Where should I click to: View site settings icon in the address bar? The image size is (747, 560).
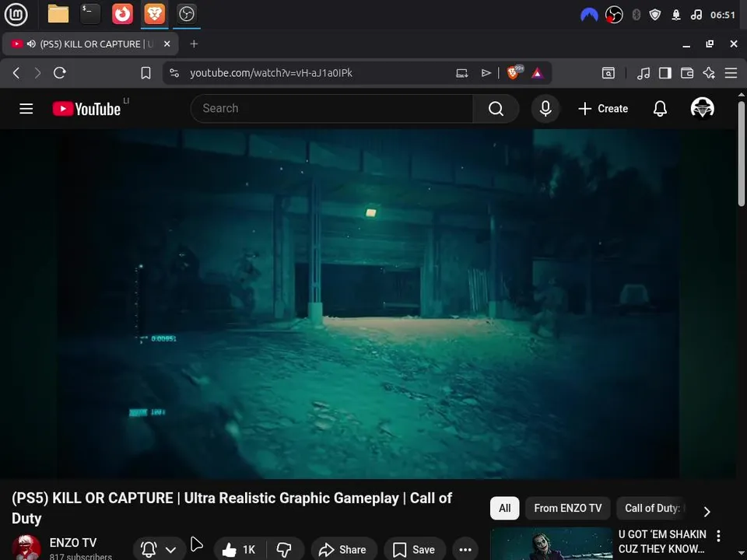point(174,73)
